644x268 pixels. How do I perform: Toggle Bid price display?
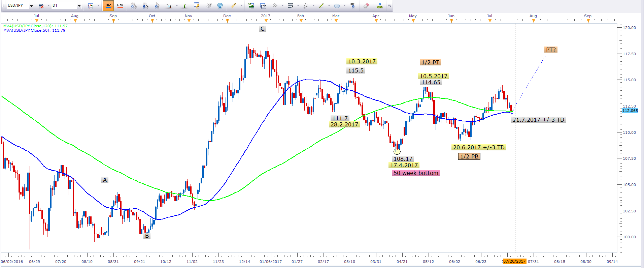click(108, 5)
